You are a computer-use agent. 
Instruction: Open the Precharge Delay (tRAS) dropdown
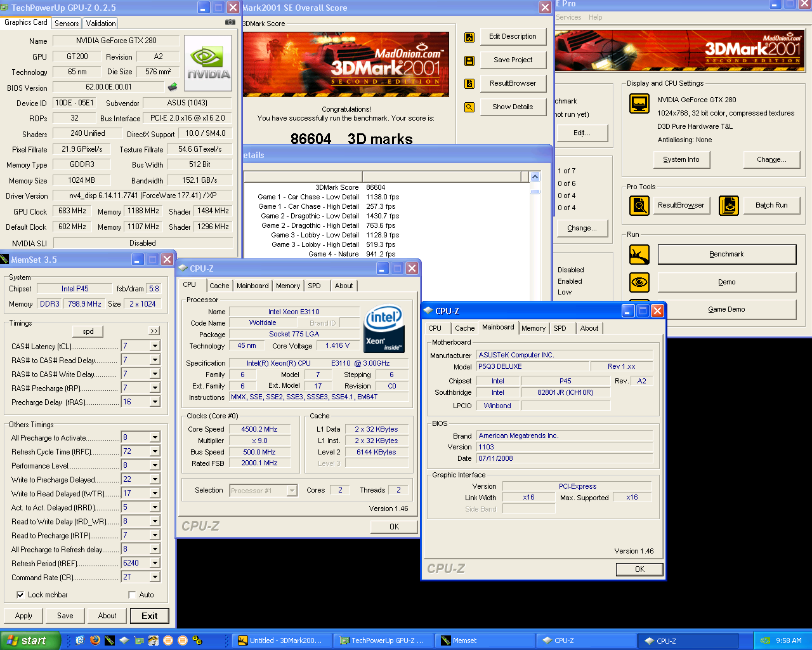pyautogui.click(x=155, y=402)
